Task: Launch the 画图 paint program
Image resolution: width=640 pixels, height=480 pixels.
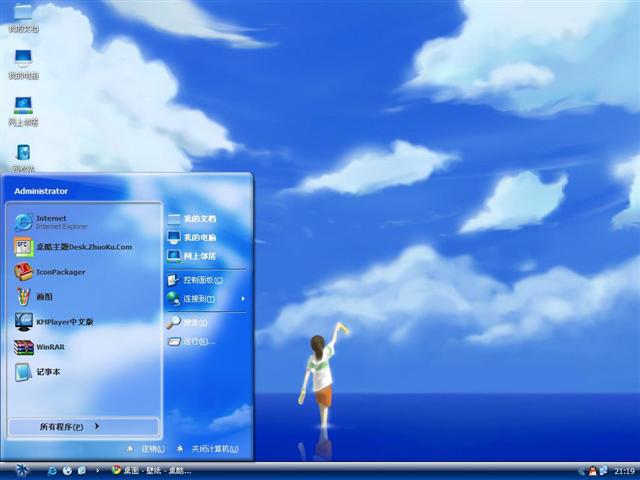Action: [x=33, y=297]
